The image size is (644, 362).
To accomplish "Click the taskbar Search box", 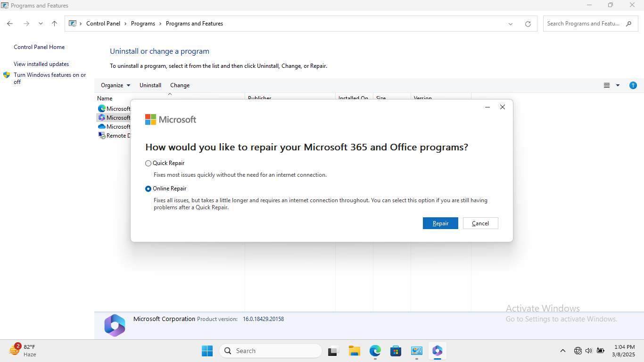I will click(271, 351).
